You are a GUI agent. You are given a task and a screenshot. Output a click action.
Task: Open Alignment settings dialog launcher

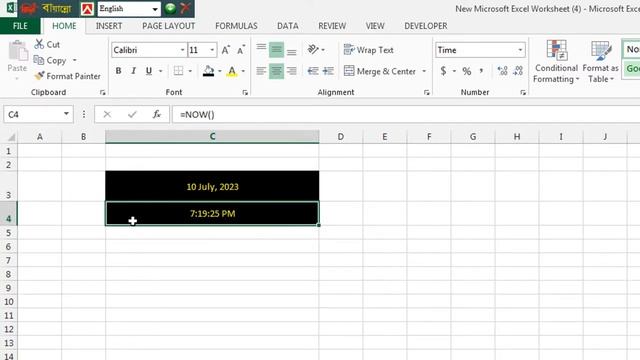coord(427,93)
